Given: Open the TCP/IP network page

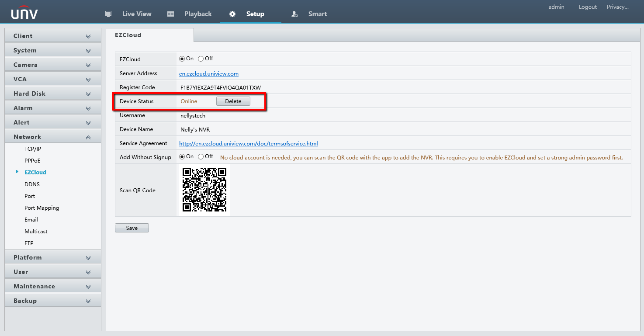Looking at the screenshot, I should 33,149.
